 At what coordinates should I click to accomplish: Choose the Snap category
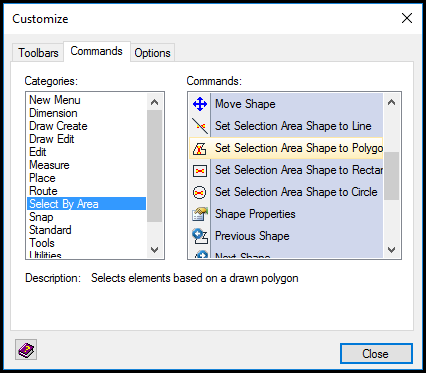click(41, 217)
